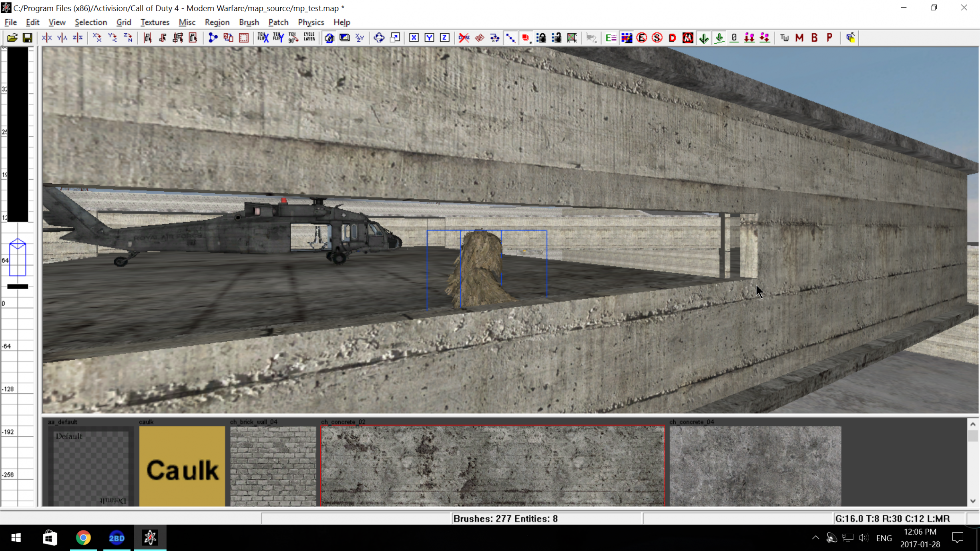
Task: Click the 0 underlined toolbar icon
Action: pos(734,38)
